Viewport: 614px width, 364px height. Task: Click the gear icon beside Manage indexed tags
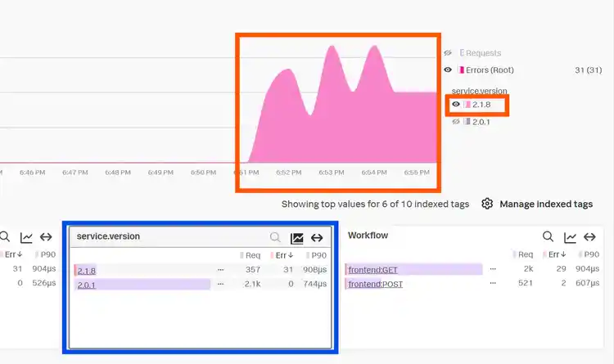487,204
